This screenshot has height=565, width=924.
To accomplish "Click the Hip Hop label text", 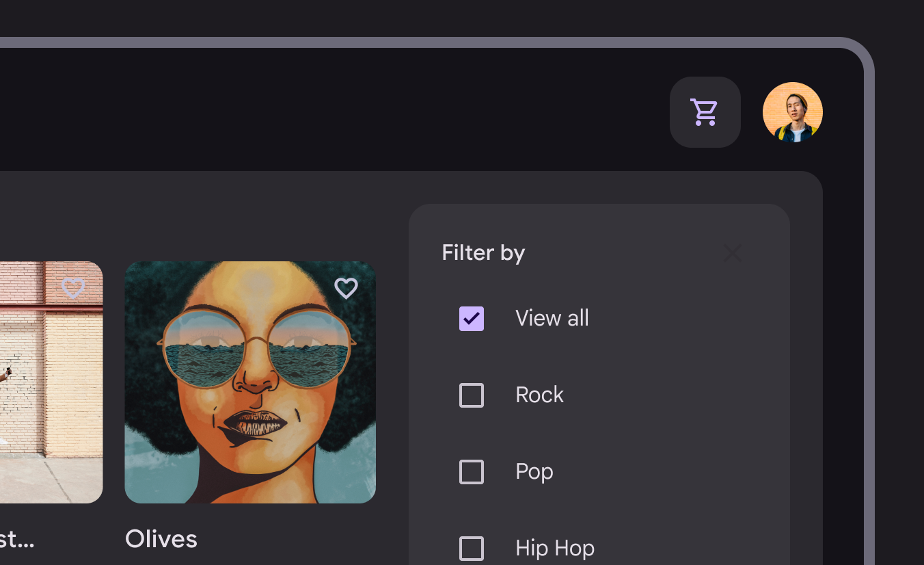I will [x=554, y=548].
